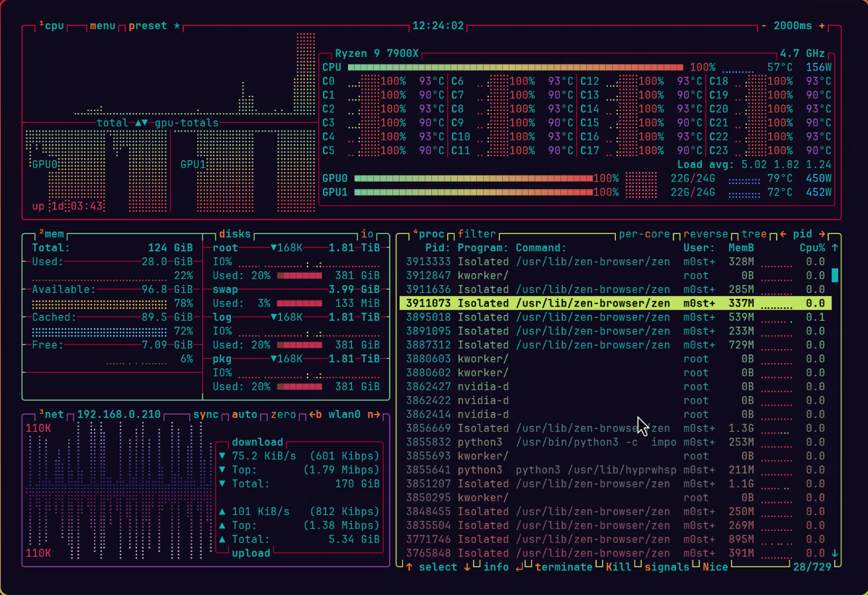Toggle sync scaling in net box
Screen dimensions: 868x595
coord(206,415)
